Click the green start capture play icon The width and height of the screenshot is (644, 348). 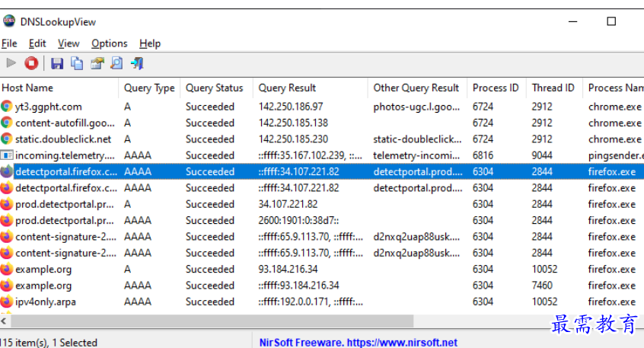[x=11, y=63]
